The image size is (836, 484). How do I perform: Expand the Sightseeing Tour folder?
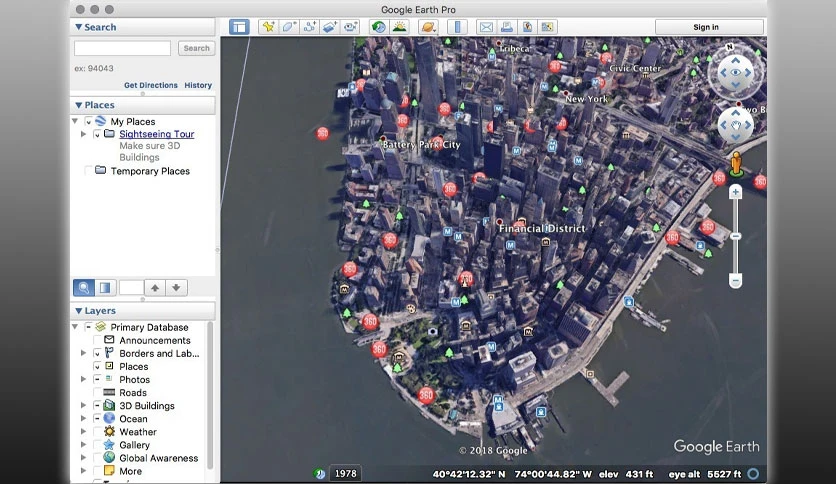click(x=83, y=134)
